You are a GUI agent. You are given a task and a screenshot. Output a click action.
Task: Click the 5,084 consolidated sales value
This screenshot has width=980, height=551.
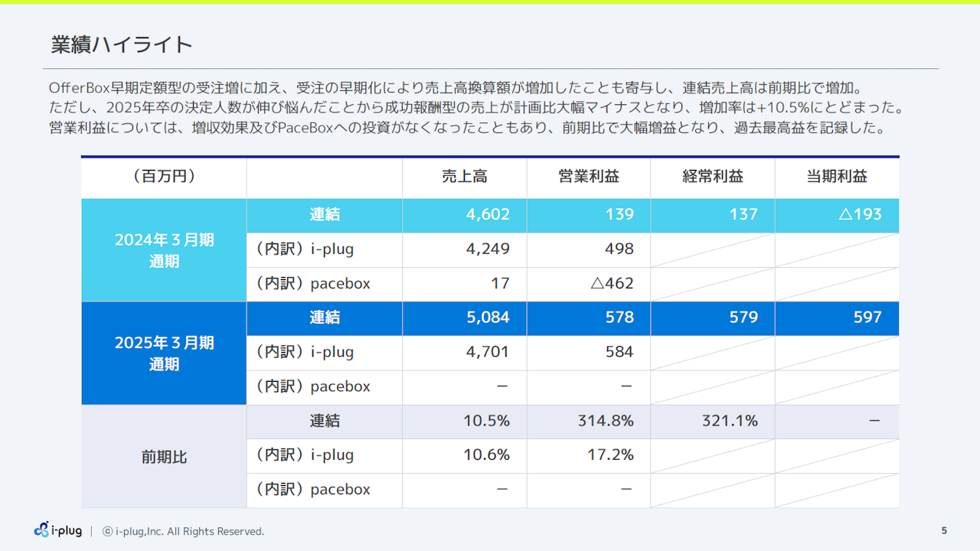click(x=488, y=318)
